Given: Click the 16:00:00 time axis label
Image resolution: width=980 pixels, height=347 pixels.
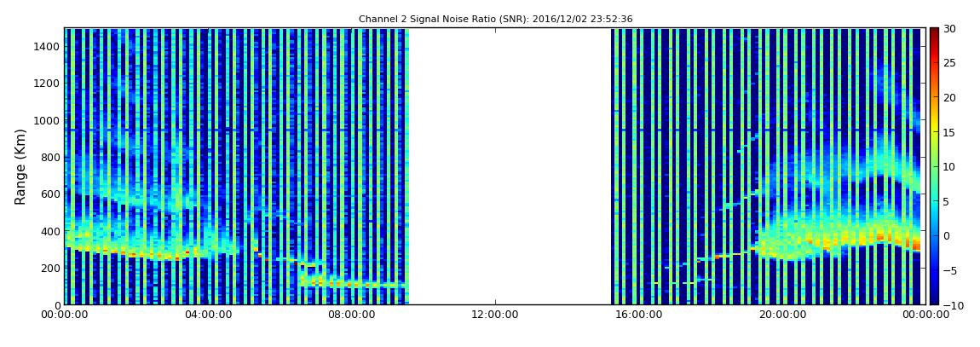Looking at the screenshot, I should click(x=639, y=315).
